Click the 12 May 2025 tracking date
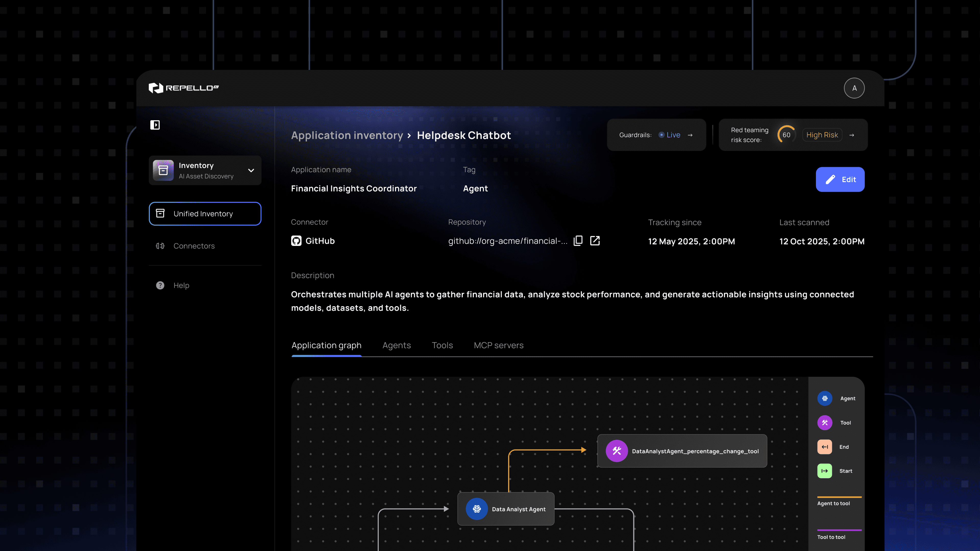The image size is (980, 551). tap(692, 242)
